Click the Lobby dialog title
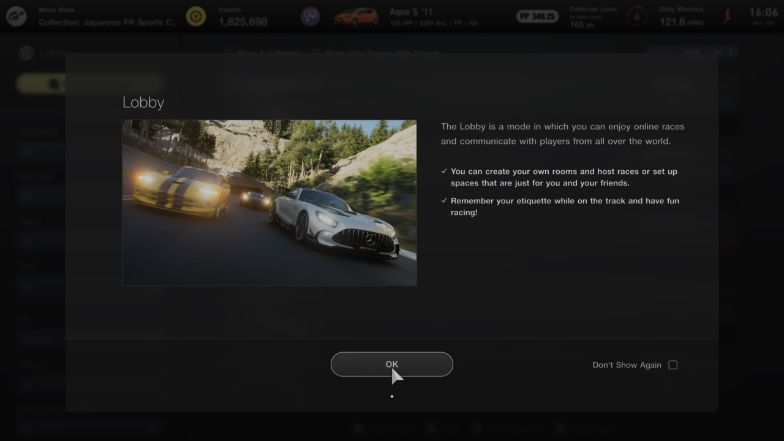This screenshot has height=441, width=784. click(x=143, y=102)
